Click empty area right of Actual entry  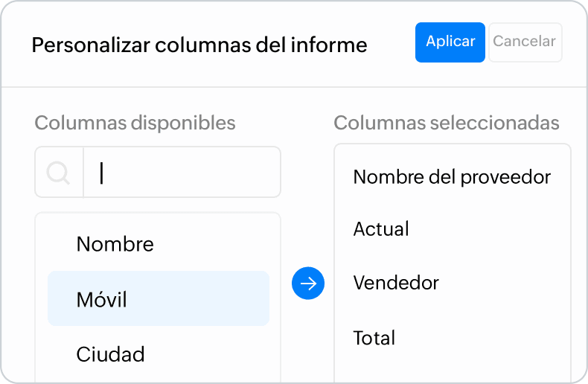click(488, 228)
